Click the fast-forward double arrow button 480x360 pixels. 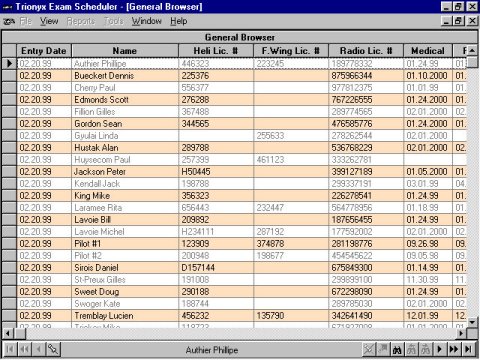pos(454,349)
